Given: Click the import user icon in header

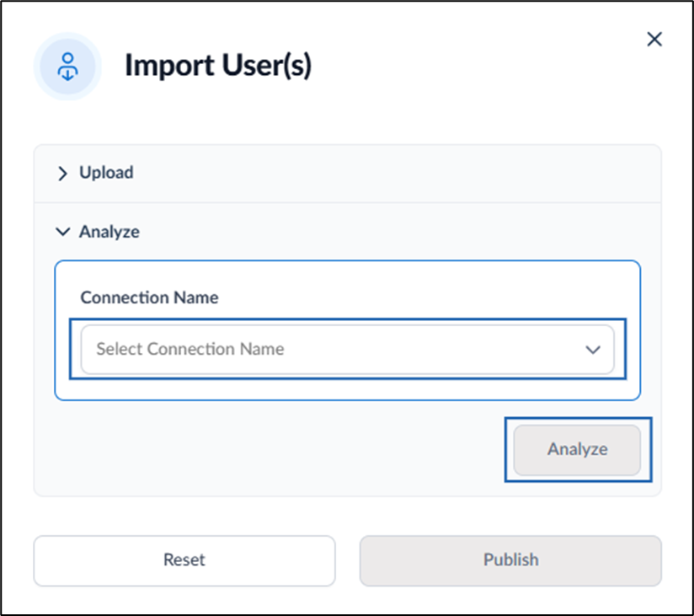Looking at the screenshot, I should point(67,67).
